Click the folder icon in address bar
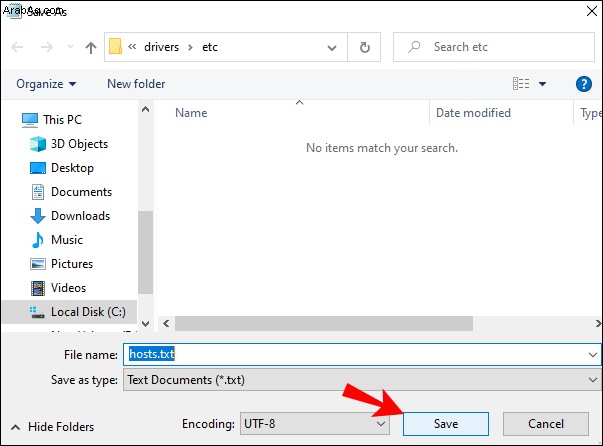The height and width of the screenshot is (446, 603). pos(115,47)
